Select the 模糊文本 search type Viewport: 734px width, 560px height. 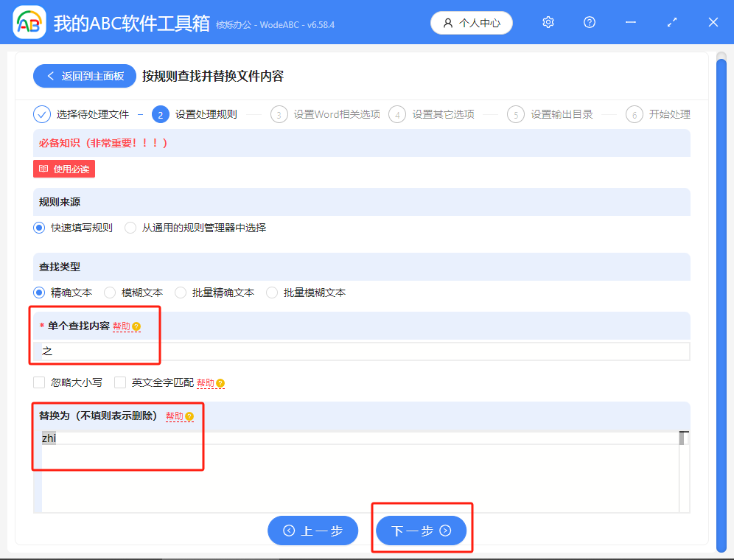[110, 292]
